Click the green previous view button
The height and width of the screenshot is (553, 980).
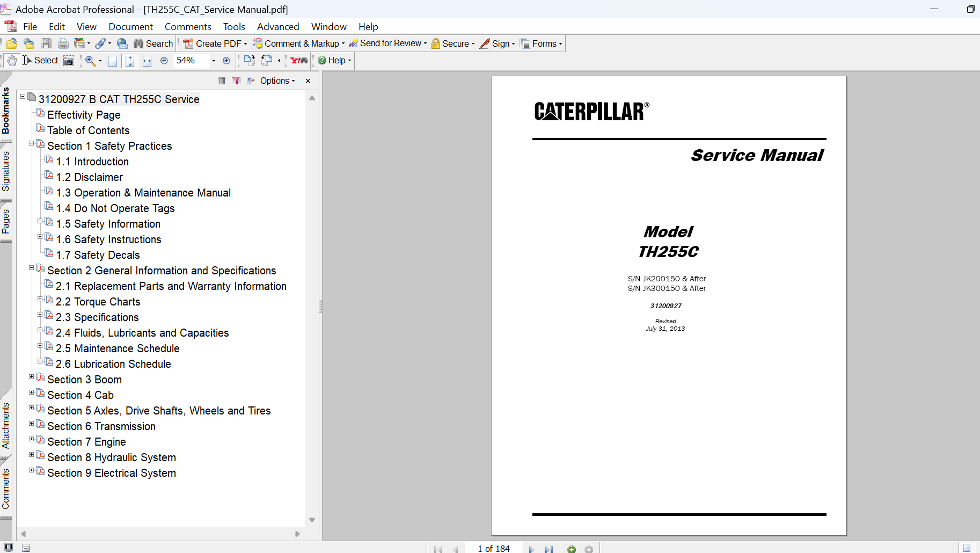pos(572,549)
